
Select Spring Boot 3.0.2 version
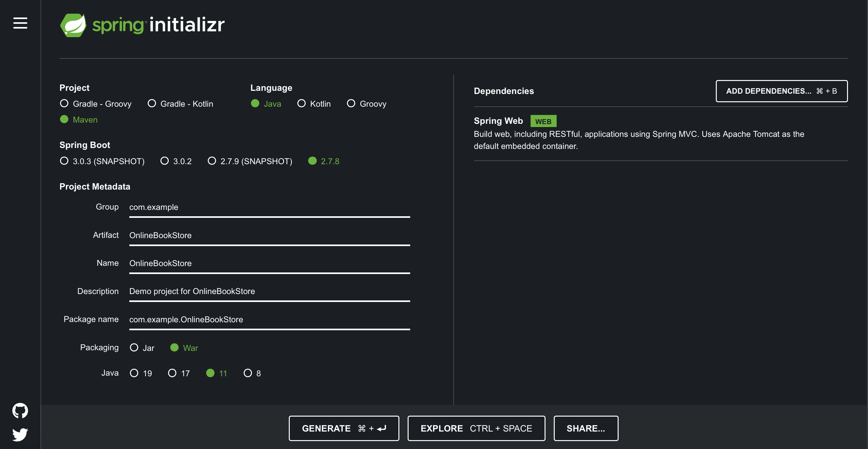tap(165, 161)
